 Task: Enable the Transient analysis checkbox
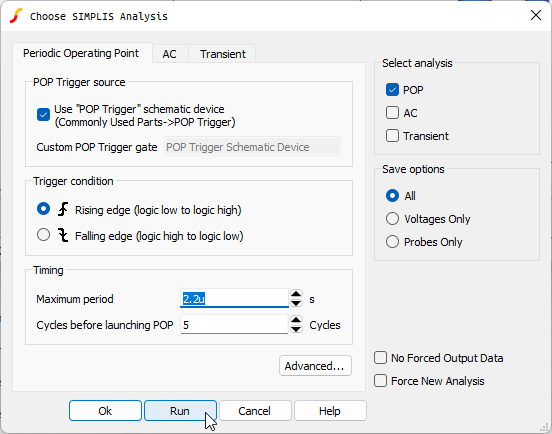392,136
